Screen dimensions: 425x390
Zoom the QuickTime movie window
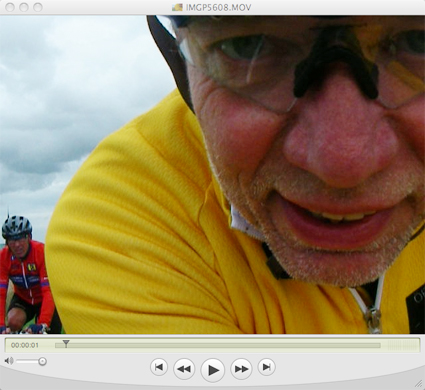tap(38, 7)
